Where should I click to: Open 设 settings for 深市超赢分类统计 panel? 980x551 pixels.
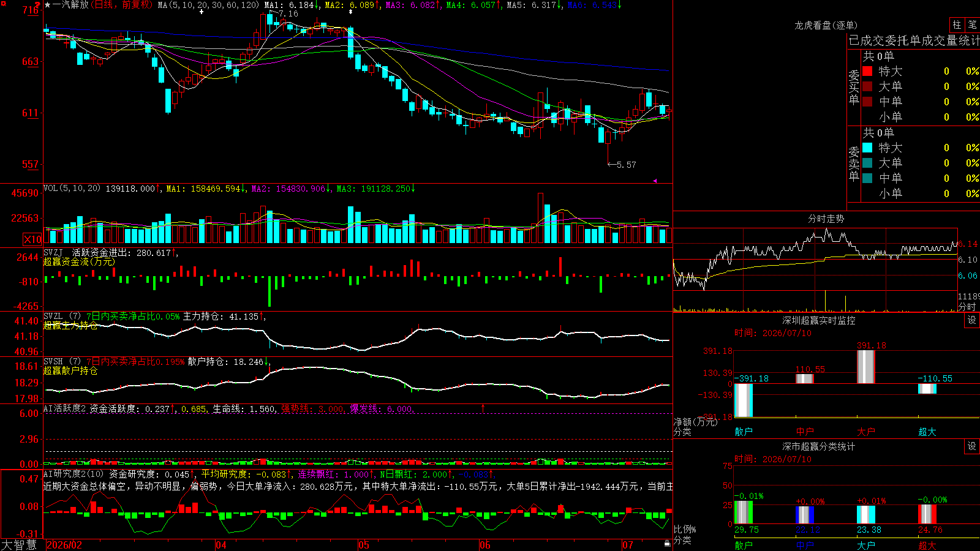coord(972,446)
